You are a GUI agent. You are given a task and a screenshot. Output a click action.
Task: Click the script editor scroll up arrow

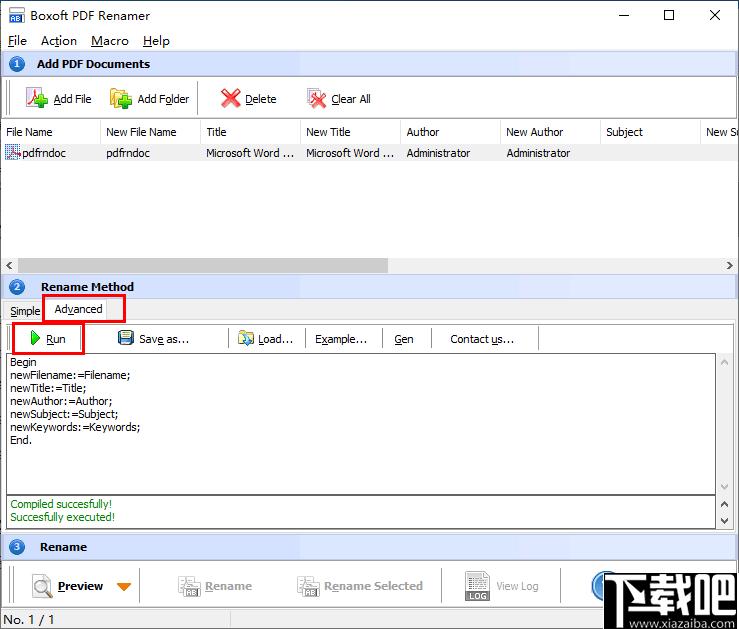pos(725,362)
